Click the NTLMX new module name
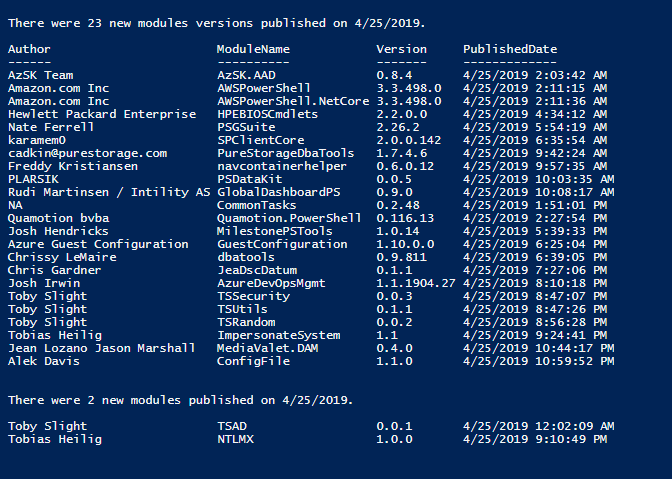 [235, 439]
